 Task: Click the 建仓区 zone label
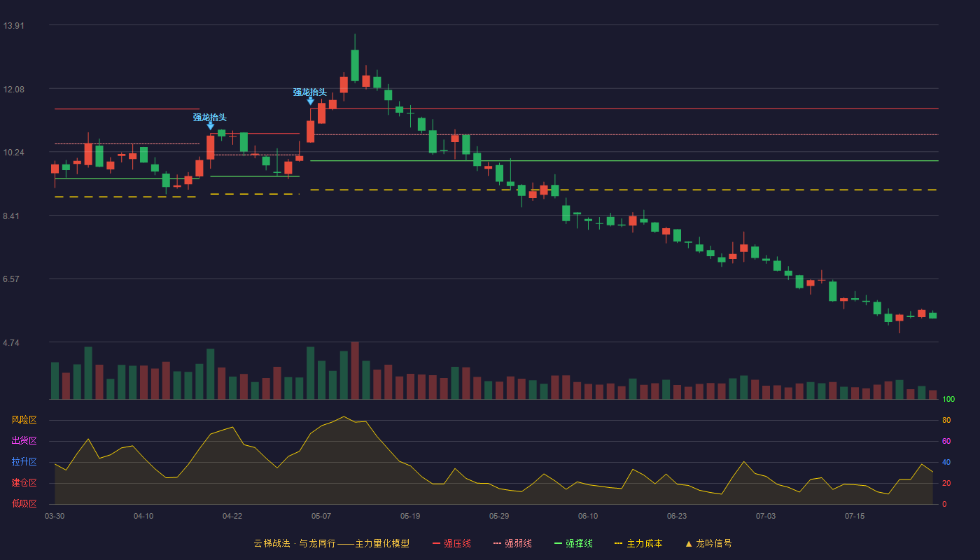(24, 483)
